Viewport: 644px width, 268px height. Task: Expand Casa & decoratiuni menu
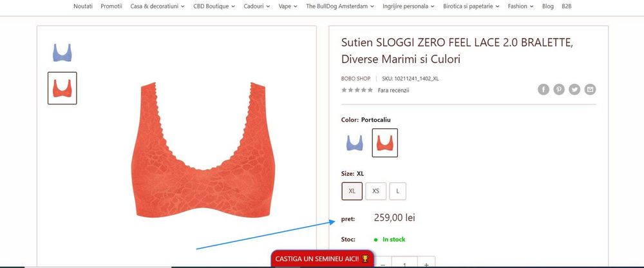(157, 6)
